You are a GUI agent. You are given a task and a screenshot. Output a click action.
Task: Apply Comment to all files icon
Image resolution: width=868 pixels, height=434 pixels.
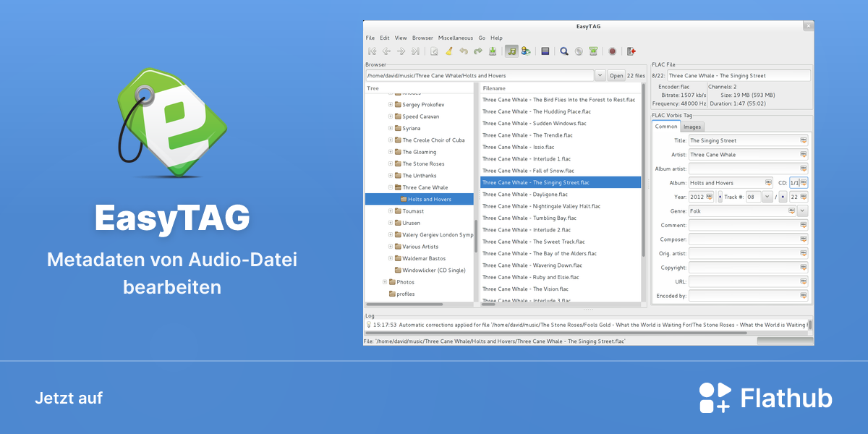tap(803, 225)
